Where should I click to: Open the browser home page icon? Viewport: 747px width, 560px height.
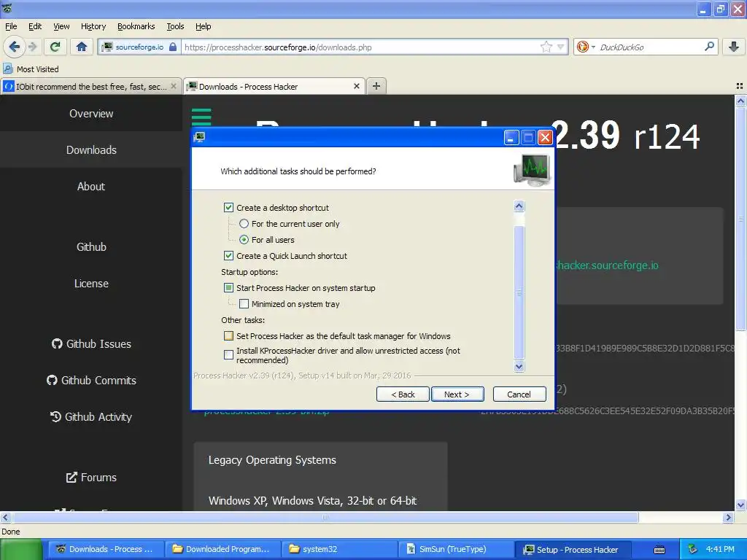pyautogui.click(x=82, y=47)
